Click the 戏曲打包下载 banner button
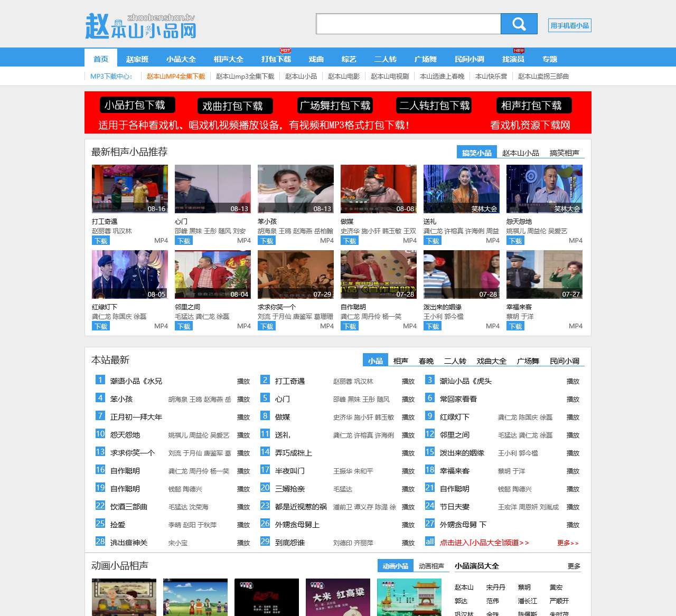The width and height of the screenshot is (676, 616). [235, 106]
